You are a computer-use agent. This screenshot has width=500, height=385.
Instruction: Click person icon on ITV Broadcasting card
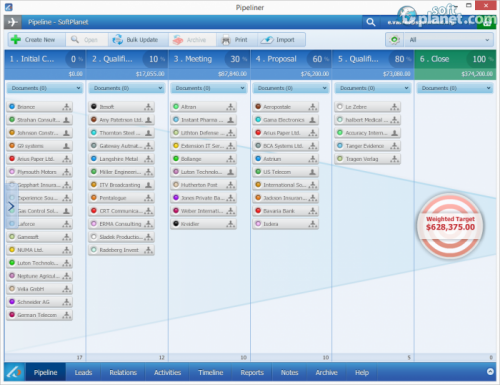[149, 185]
